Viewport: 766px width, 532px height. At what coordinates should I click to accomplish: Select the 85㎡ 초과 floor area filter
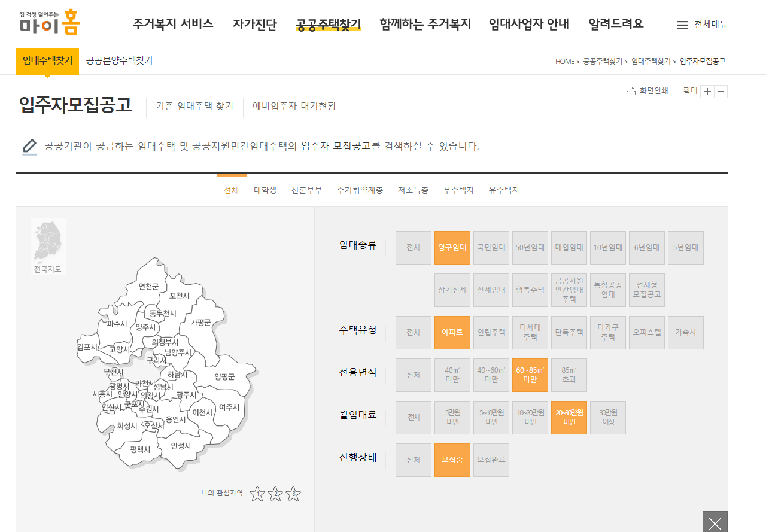tap(569, 375)
